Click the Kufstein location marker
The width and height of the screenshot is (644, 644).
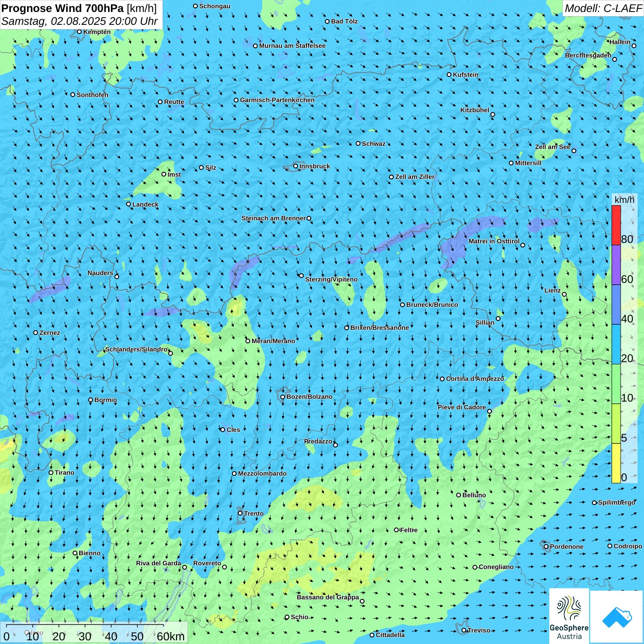[449, 75]
